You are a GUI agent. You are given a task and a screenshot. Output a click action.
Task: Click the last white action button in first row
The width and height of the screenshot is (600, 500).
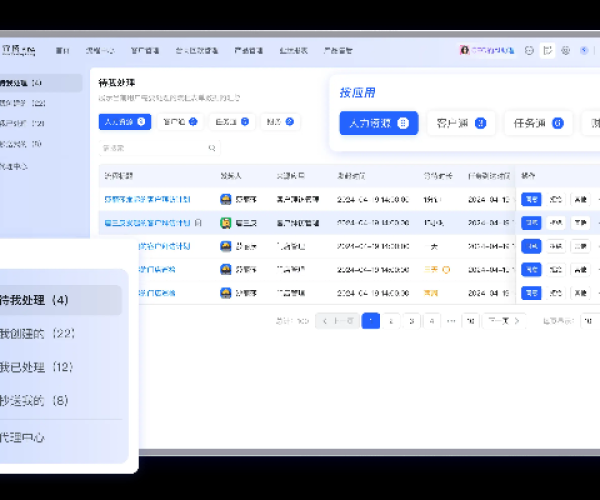[580, 199]
